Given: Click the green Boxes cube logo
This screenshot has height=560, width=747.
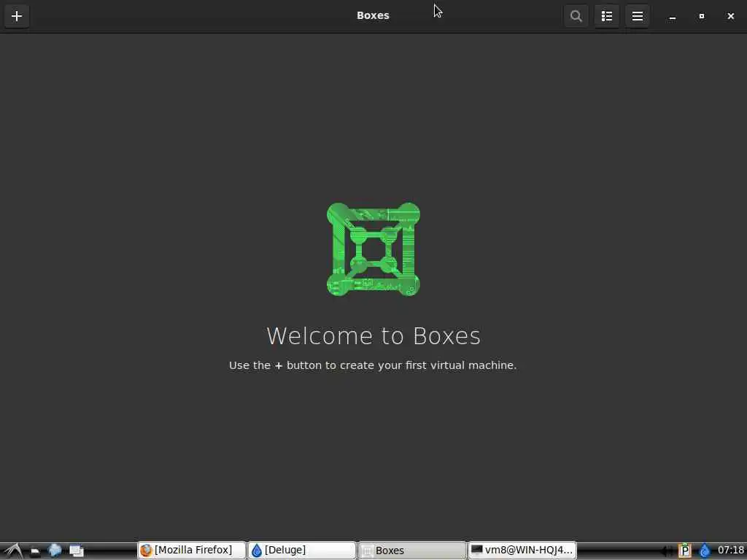Looking at the screenshot, I should [373, 249].
